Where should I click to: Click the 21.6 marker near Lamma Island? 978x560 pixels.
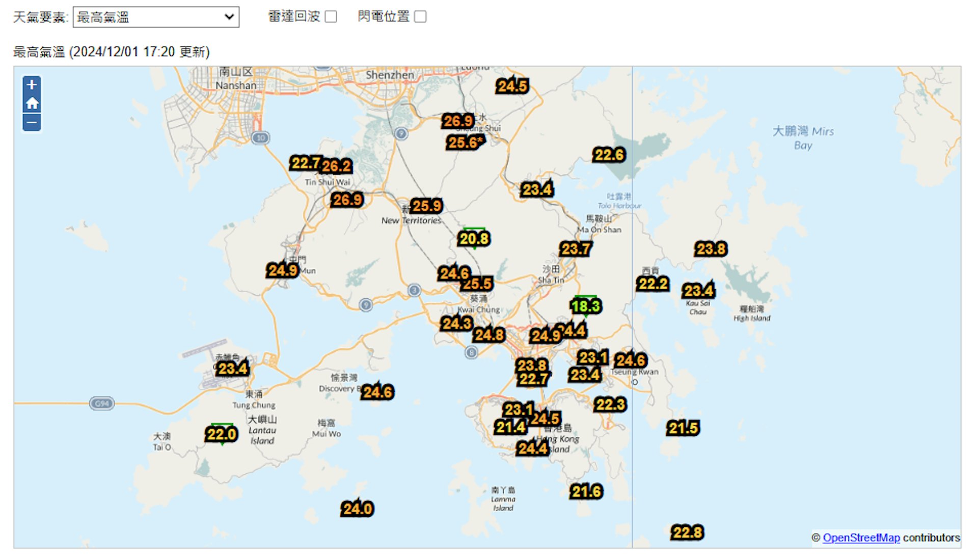586,492
